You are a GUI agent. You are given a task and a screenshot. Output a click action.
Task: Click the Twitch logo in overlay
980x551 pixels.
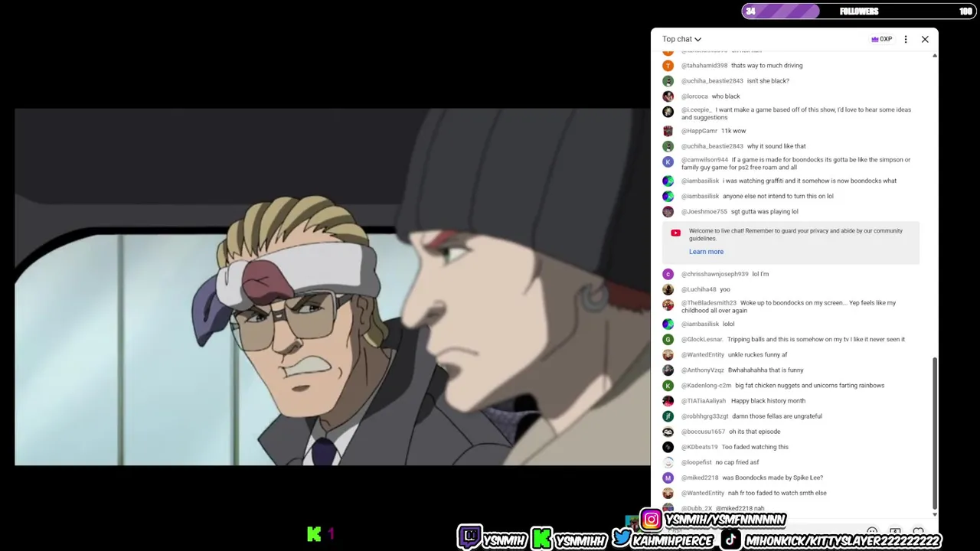tap(469, 536)
